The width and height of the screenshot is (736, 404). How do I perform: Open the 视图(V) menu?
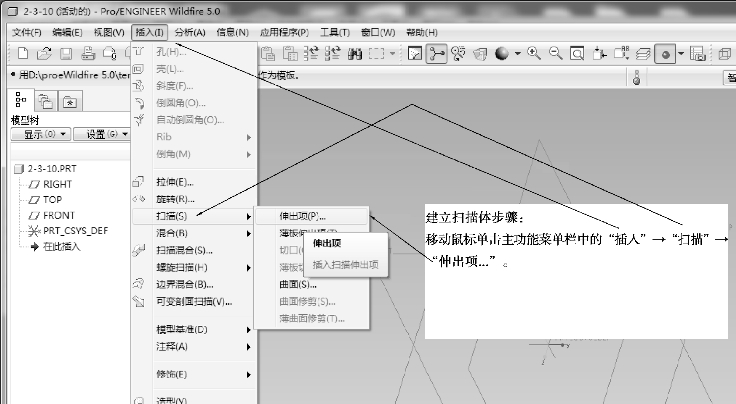(x=109, y=32)
